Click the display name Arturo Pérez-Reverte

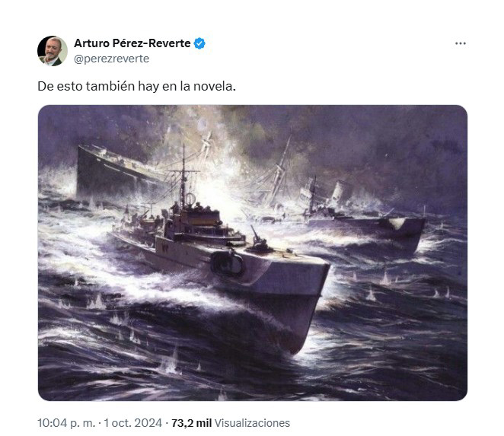pyautogui.click(x=132, y=43)
